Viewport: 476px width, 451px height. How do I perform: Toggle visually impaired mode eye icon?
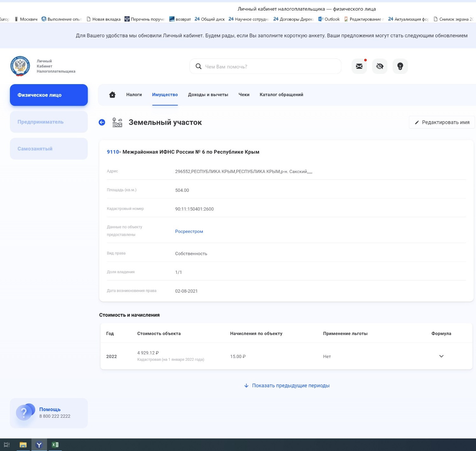380,66
